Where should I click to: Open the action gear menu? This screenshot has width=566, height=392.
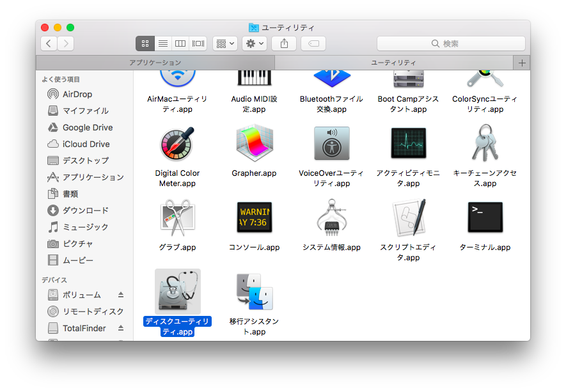[253, 43]
